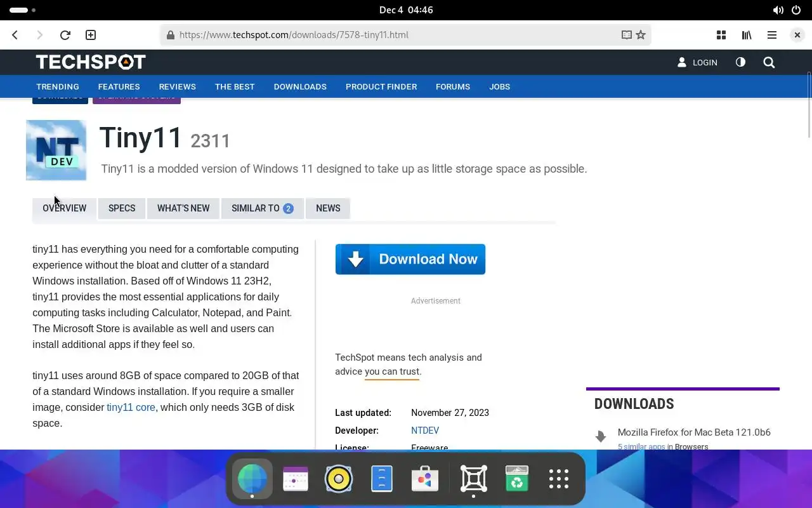Viewport: 812px width, 508px height.
Task: Open the DOWNLOADS menu item
Action: [x=300, y=86]
